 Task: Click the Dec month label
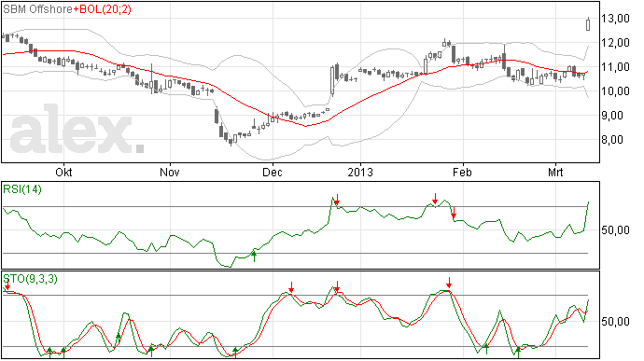click(273, 172)
